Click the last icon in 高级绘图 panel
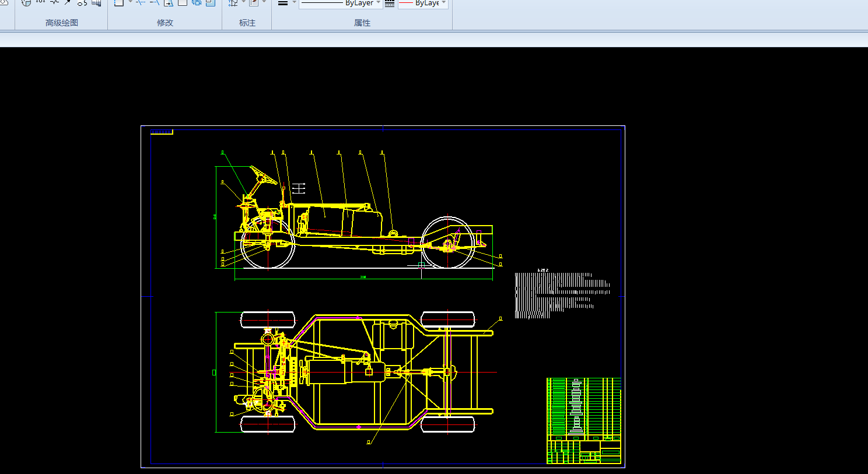This screenshot has height=474, width=868. (x=96, y=3)
